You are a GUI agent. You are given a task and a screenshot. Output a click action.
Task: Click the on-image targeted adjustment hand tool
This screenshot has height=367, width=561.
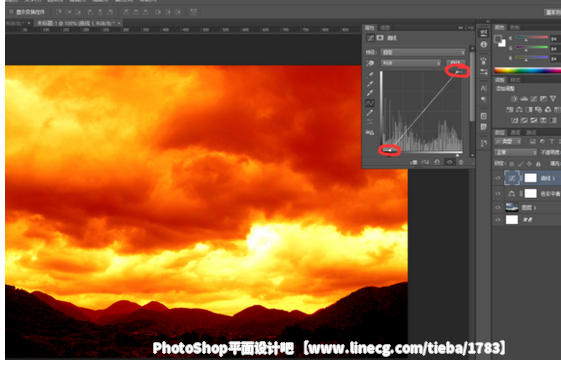pos(370,63)
